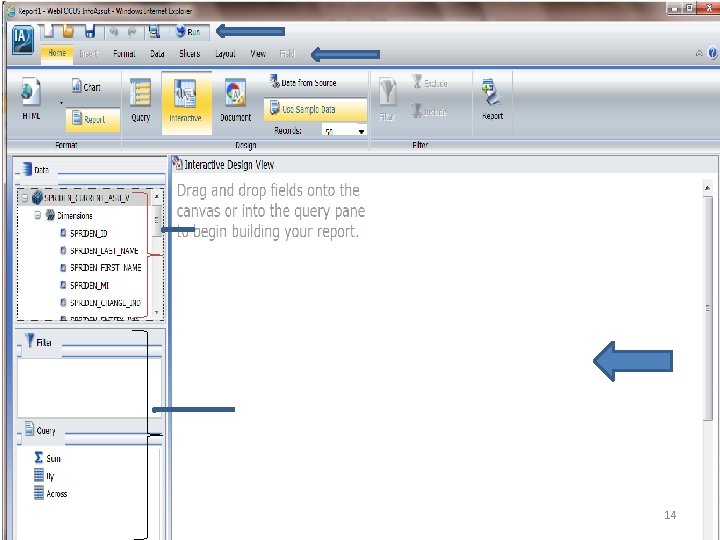Click the Exclude filter button
The image size is (720, 540).
point(429,83)
